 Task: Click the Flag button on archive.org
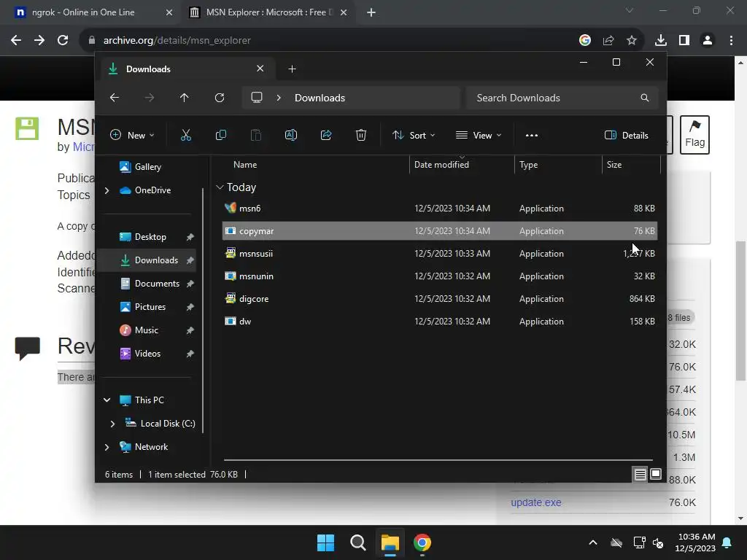(x=694, y=135)
